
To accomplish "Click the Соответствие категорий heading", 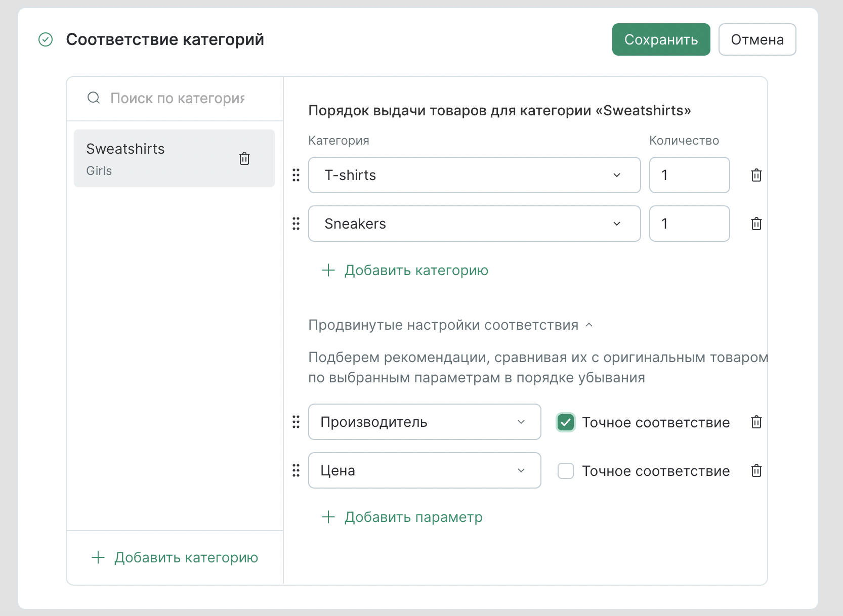I will click(x=165, y=39).
